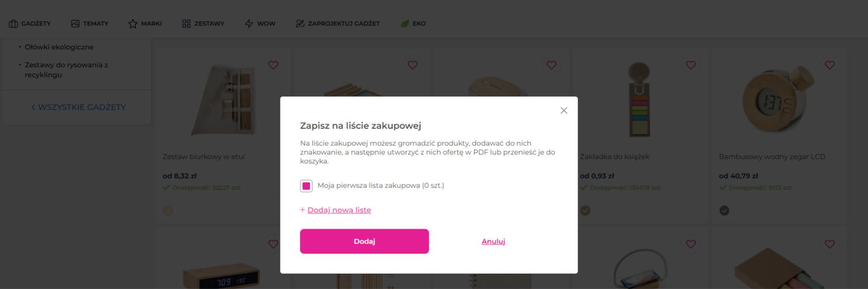
Task: Click heart on 'Bambusowy wodny zegar LCD'
Action: 830,65
